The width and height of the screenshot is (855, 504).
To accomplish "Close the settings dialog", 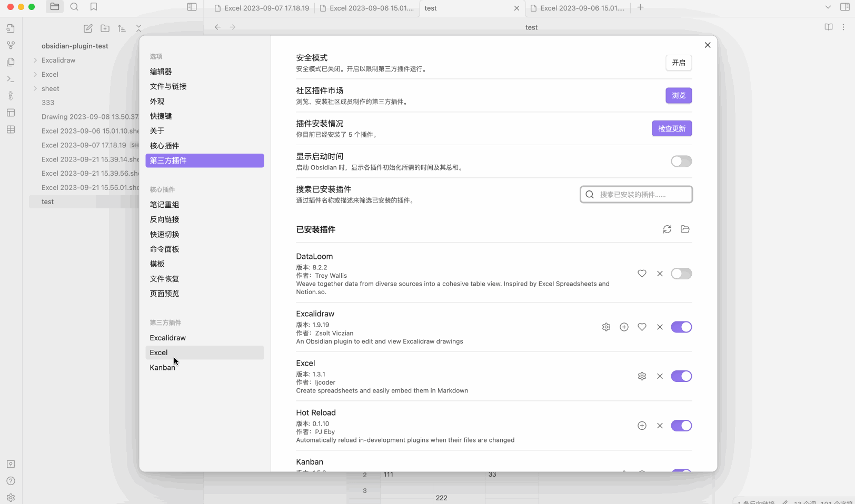I will point(708,45).
